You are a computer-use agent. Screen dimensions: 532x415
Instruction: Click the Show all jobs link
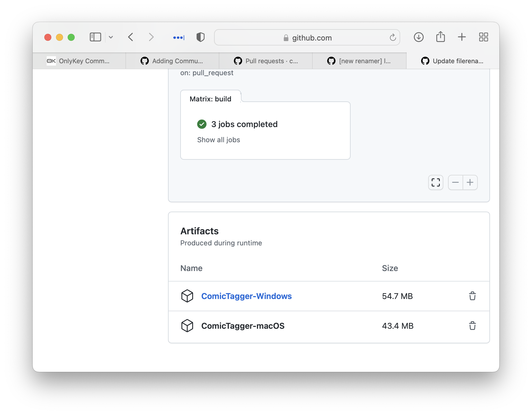(218, 140)
